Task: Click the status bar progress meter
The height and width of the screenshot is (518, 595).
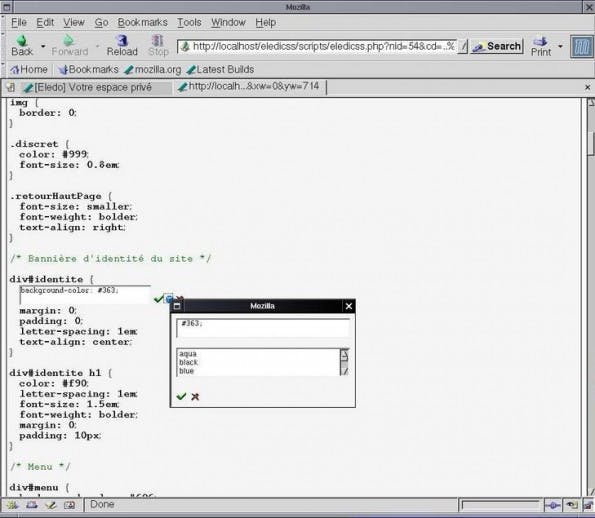Action: click(x=501, y=505)
